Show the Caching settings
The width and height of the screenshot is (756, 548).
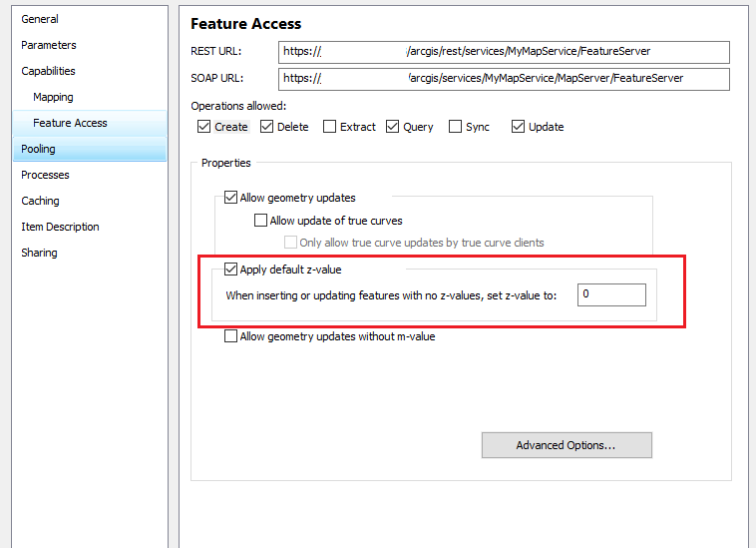click(40, 201)
